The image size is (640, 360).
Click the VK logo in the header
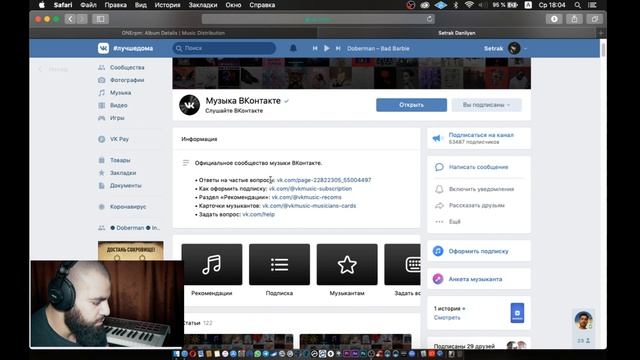pos(103,48)
